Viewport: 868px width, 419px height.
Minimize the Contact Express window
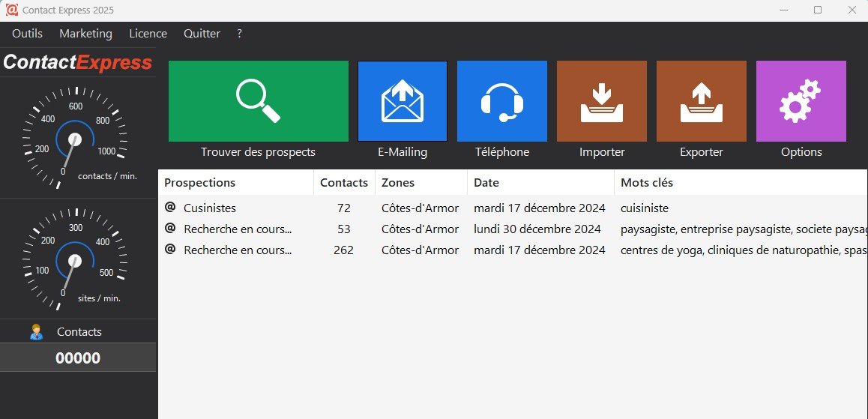pyautogui.click(x=784, y=10)
